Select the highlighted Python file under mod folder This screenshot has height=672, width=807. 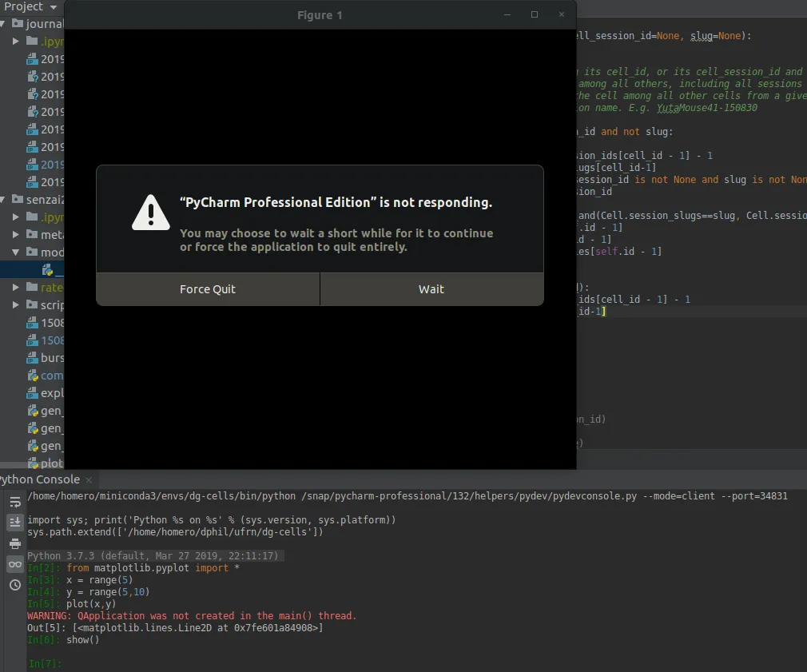point(32,269)
